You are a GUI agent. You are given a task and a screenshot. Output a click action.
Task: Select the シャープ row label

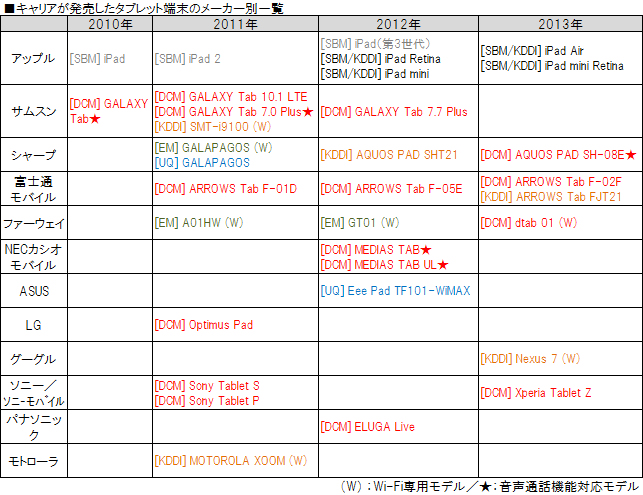34,155
